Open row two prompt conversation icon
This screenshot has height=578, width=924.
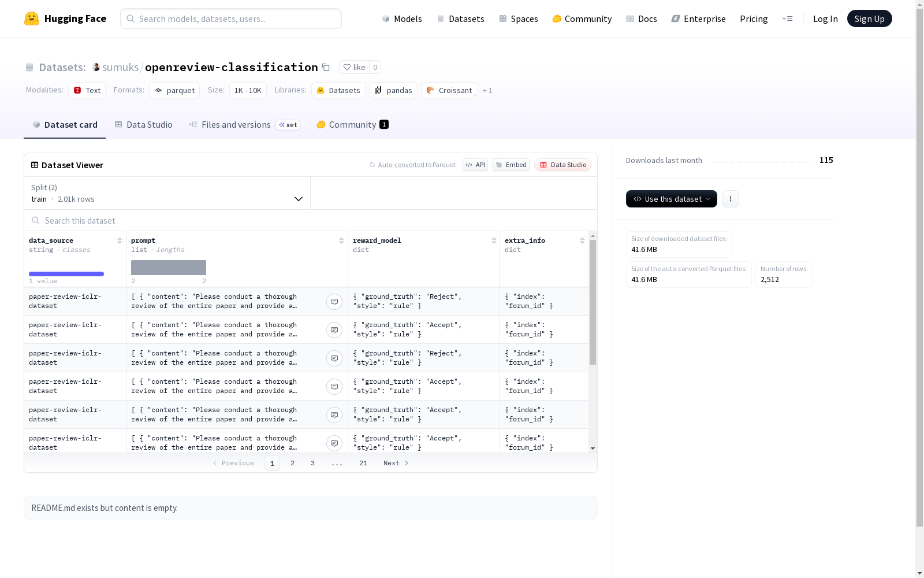334,330
